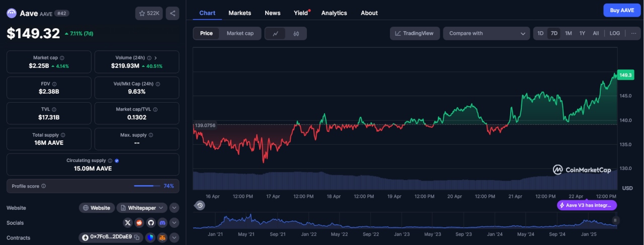
Task: Click the Profile score info icon
Action: coord(44,186)
